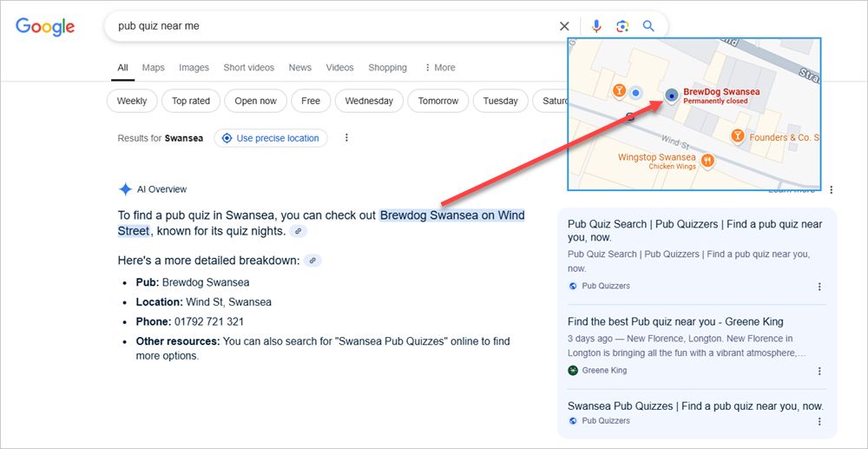Open the Videos tab
This screenshot has height=449, width=868.
340,68
